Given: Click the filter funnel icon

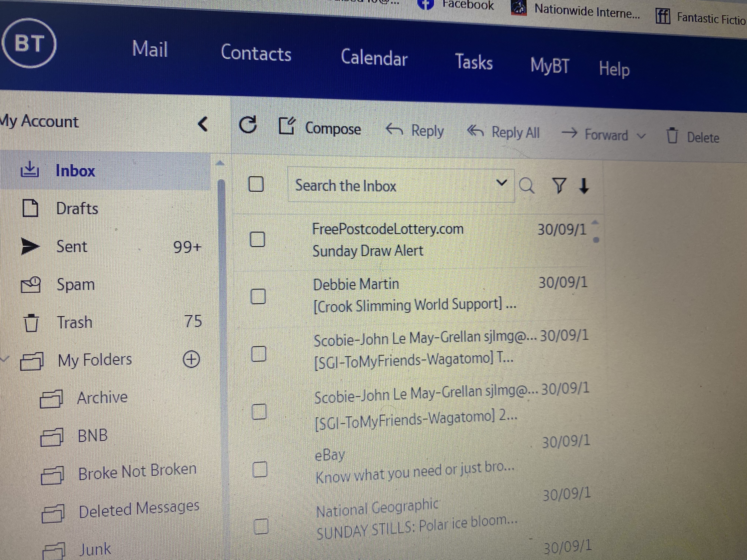Looking at the screenshot, I should (x=559, y=186).
